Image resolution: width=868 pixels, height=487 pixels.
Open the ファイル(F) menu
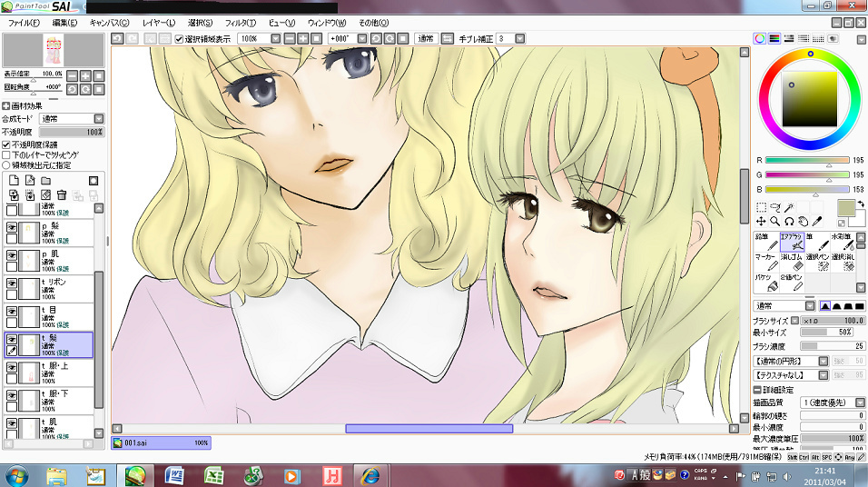point(24,23)
